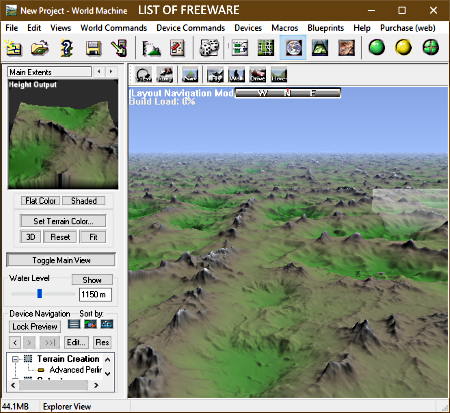Viewport: 450px width, 413px height.
Task: Switch to Device Workview icon
Action: [x=240, y=48]
